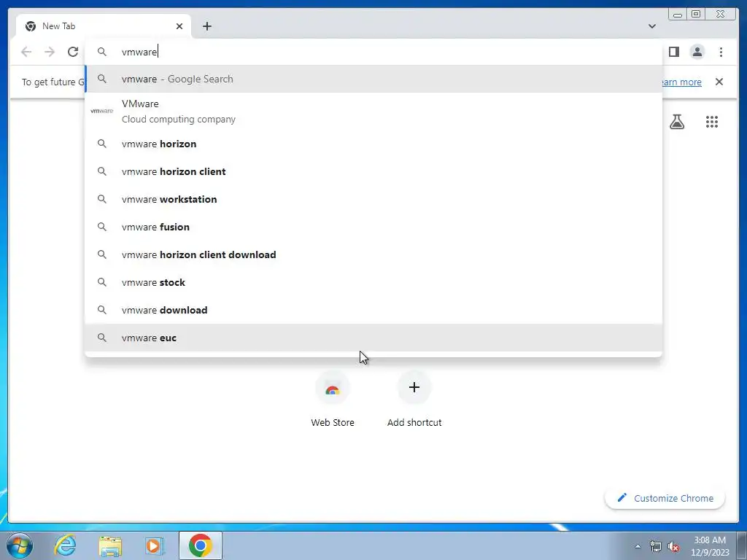Dismiss the notification bar with X
This screenshot has width=747, height=560.
[x=719, y=82]
